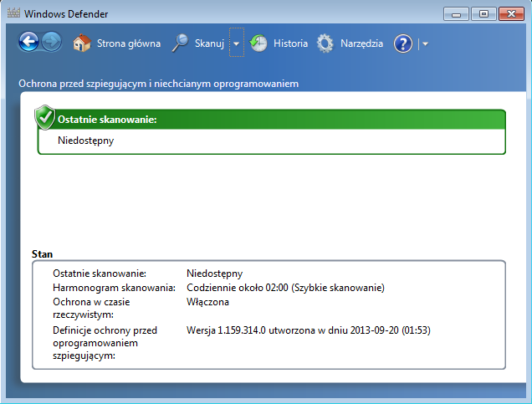
Task: Click the house icon for Strona główna
Action: point(82,43)
